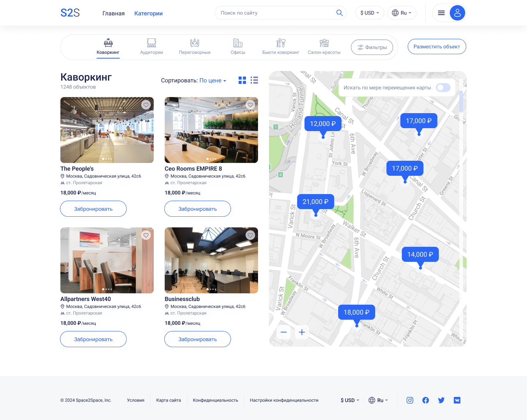Viewport: 527px width, 420px height.
Task: Open Twitter link in footer
Action: click(x=441, y=400)
